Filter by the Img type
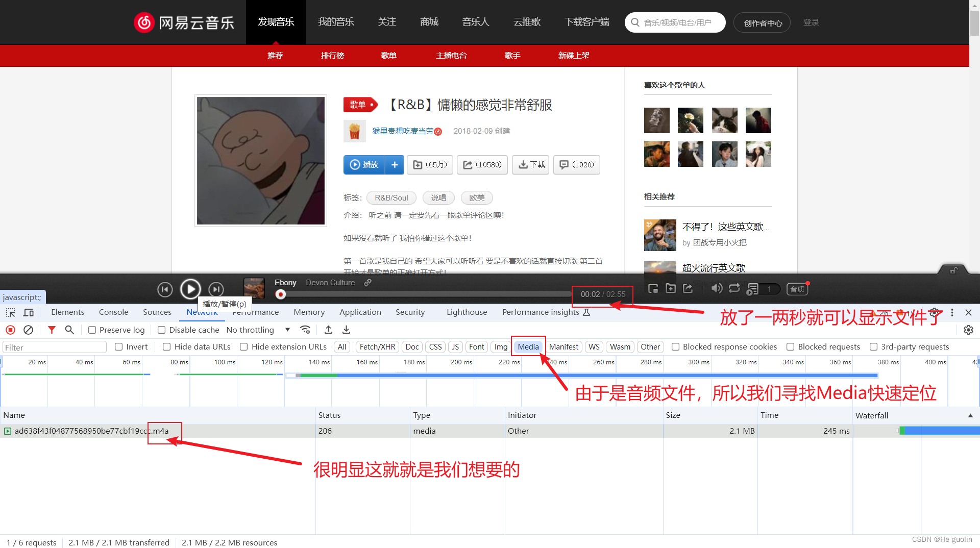 501,347
